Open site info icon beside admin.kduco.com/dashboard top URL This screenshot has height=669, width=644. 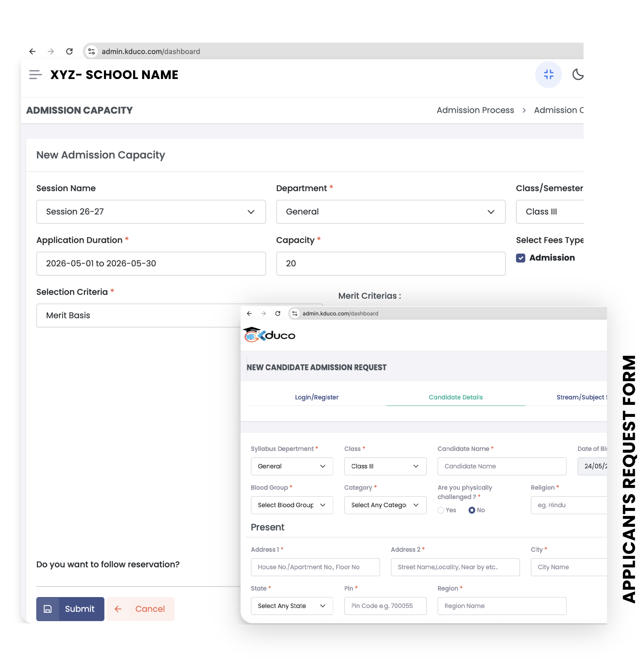(91, 51)
